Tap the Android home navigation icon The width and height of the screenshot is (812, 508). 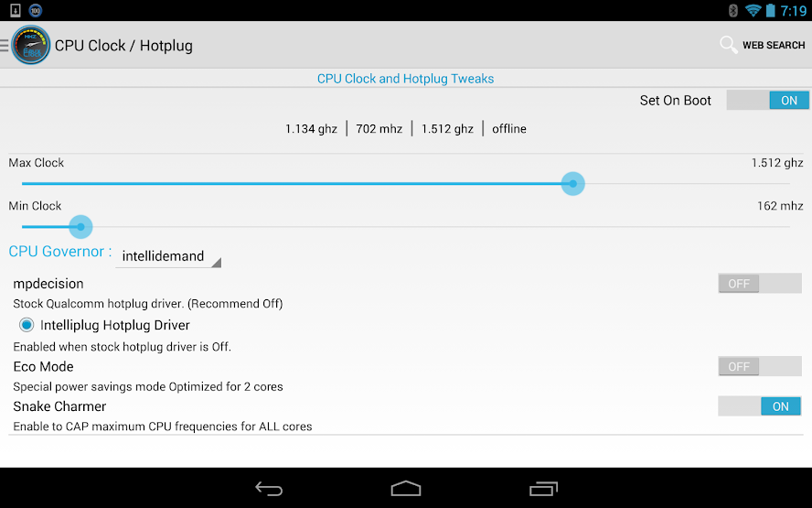[x=406, y=488]
